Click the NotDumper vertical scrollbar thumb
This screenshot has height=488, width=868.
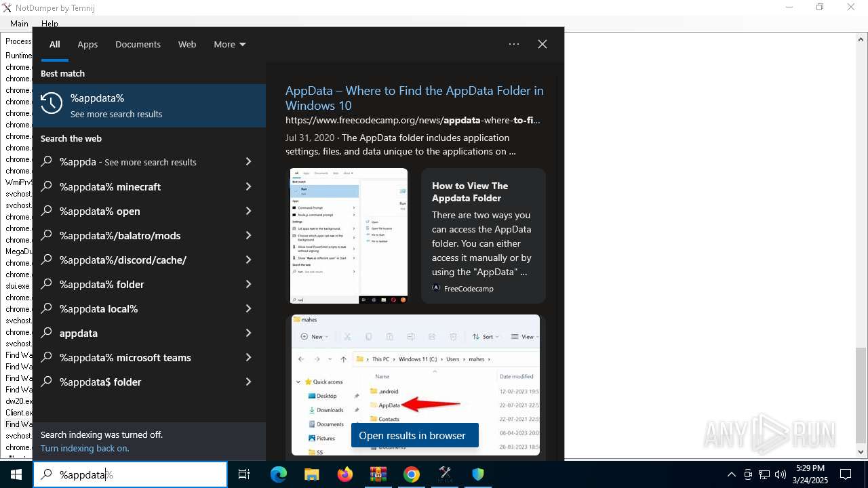[861, 395]
